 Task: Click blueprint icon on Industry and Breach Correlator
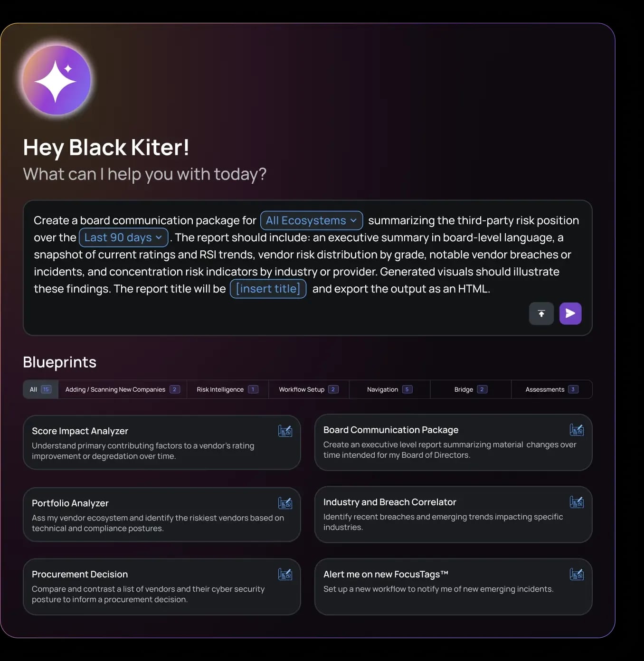coord(577,502)
